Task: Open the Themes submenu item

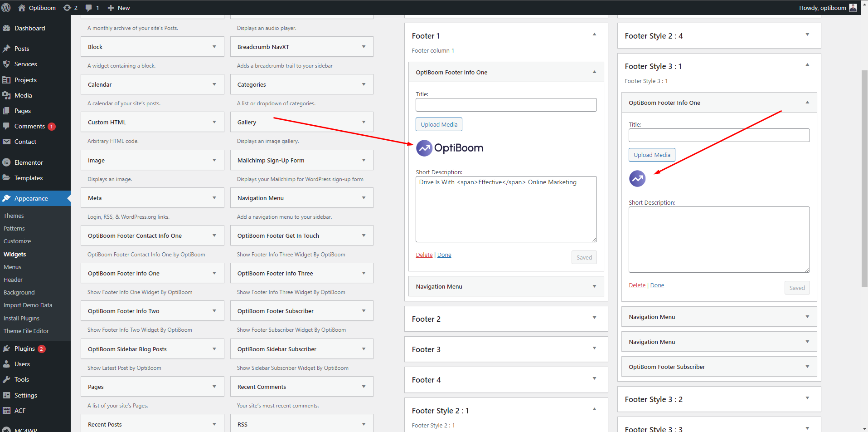Action: pyautogui.click(x=14, y=216)
